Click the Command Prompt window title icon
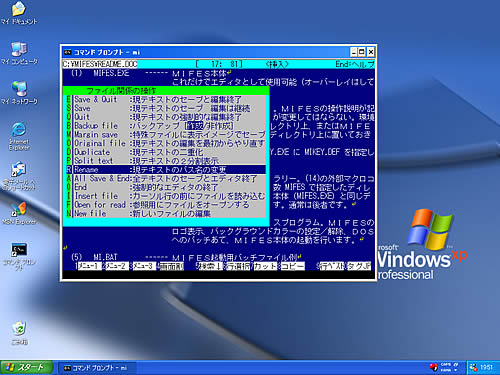The image size is (500, 375). (68, 52)
